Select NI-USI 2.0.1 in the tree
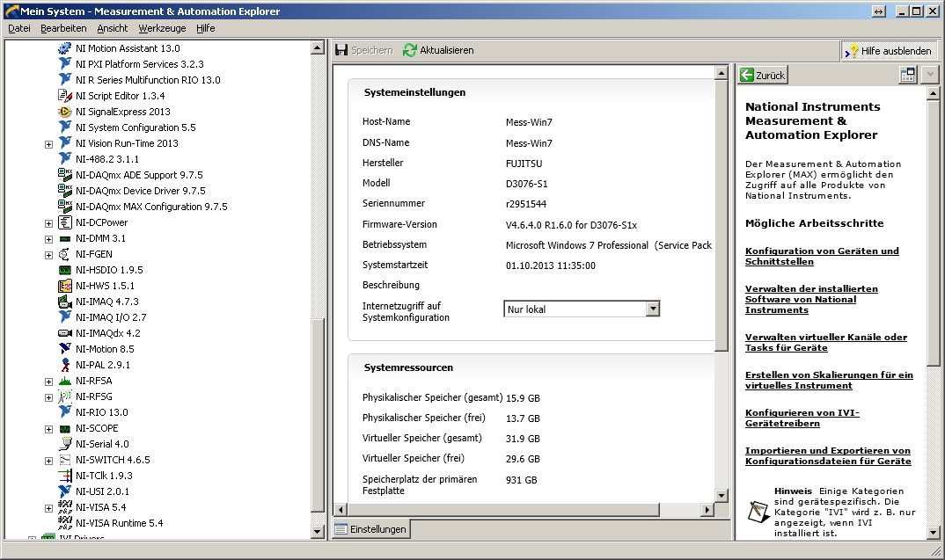 (102, 491)
